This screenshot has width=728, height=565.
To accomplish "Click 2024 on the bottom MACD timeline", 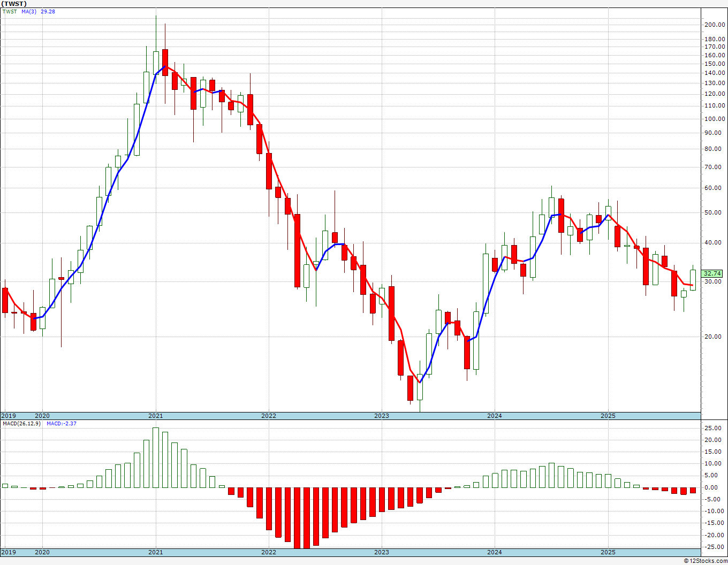I will tap(495, 552).
